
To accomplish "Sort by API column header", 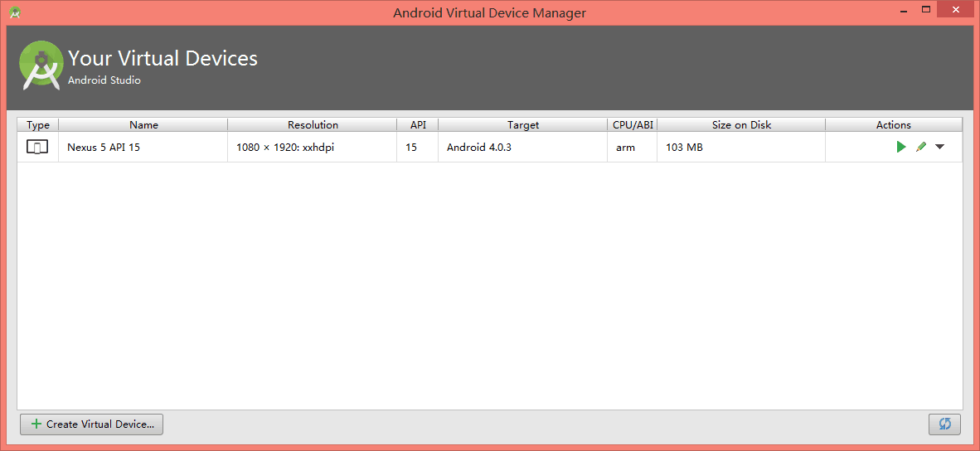I will pyautogui.click(x=418, y=124).
